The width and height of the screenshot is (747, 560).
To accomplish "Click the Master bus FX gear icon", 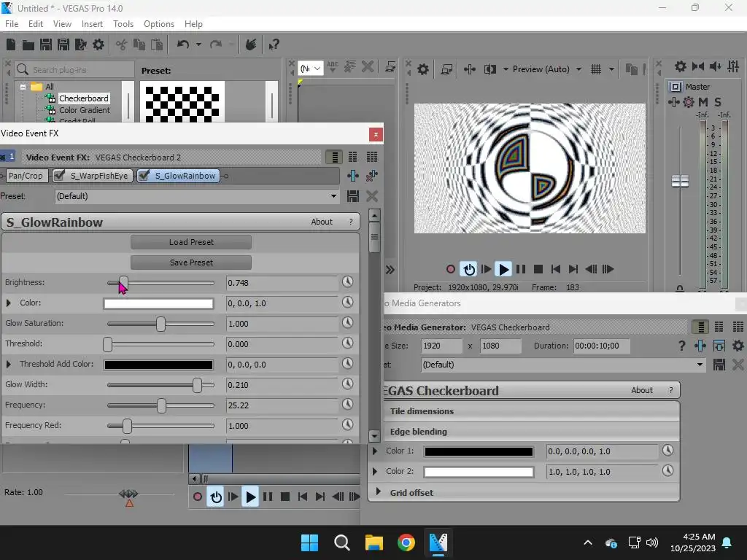I will 689,102.
